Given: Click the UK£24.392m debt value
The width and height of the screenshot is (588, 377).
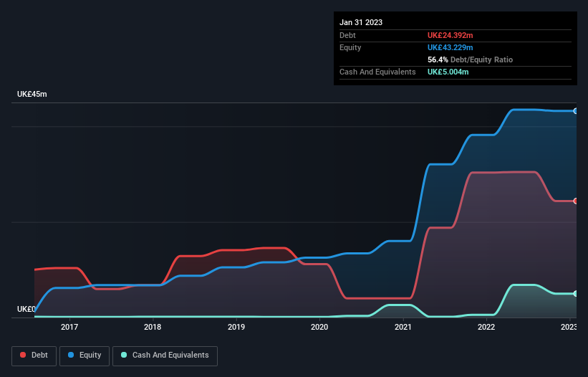Looking at the screenshot, I should [x=450, y=35].
